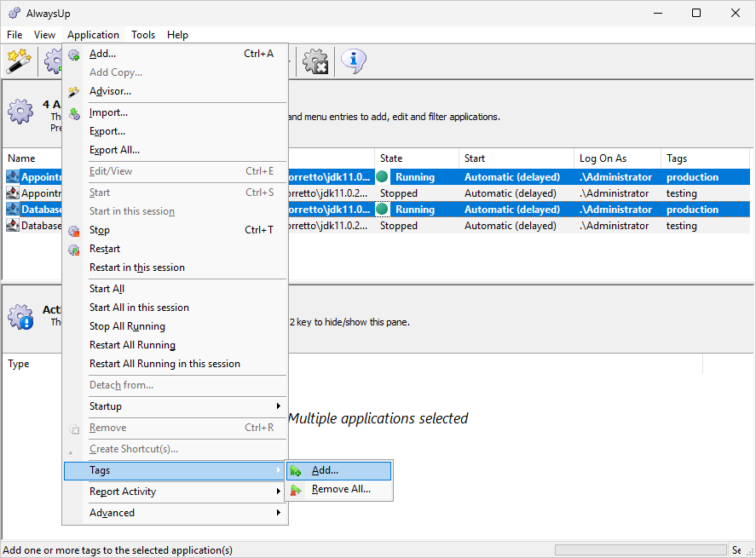Click the magic wand Advisor toolbar icon
The image size is (756, 558).
[x=19, y=61]
